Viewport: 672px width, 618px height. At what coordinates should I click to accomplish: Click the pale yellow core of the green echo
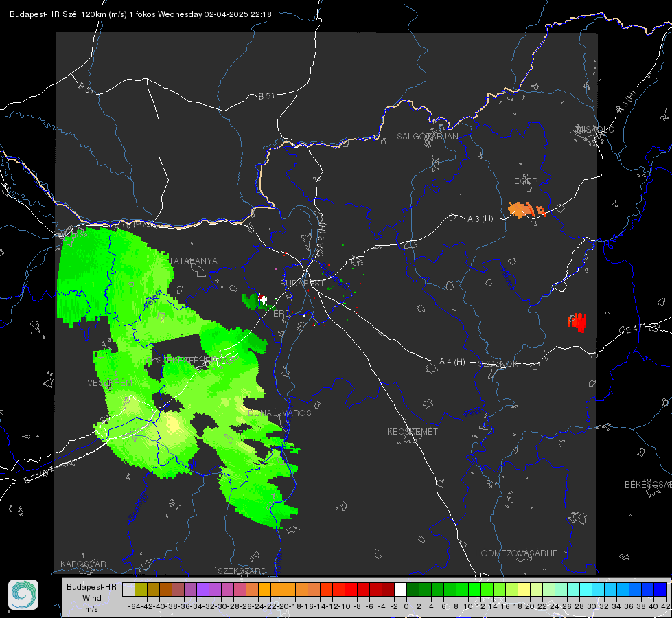[x=173, y=424]
